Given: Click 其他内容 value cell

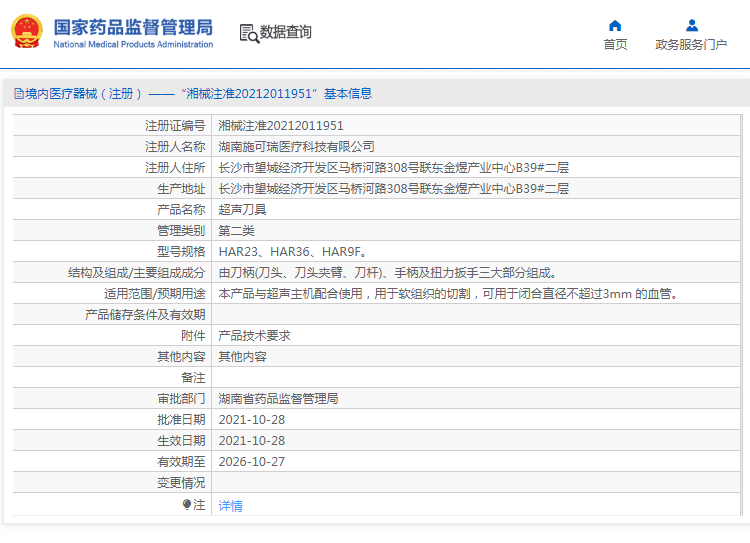Looking at the screenshot, I should (243, 357).
